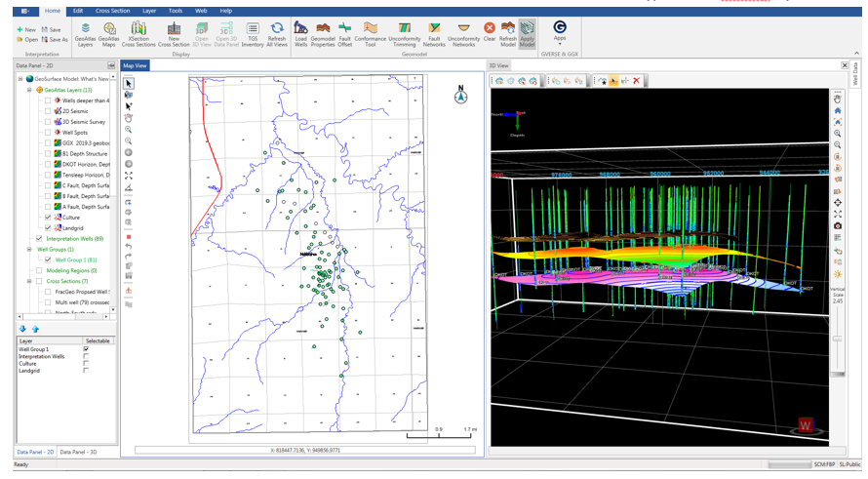Click the Map View tab header
This screenshot has height=479, width=868.
click(135, 65)
